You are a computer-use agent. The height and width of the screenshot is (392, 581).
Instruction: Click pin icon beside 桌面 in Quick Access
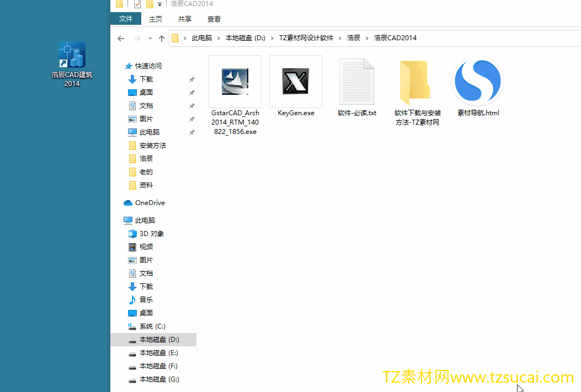point(191,93)
